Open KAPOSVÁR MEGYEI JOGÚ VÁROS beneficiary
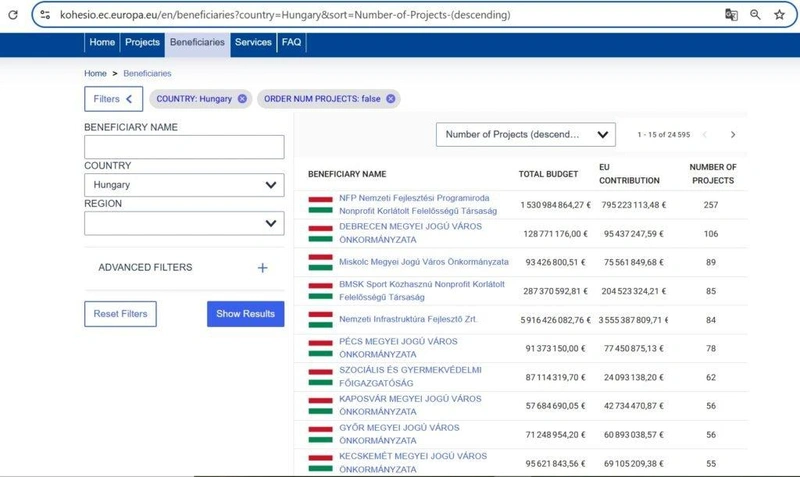800x477 pixels. coord(410,405)
